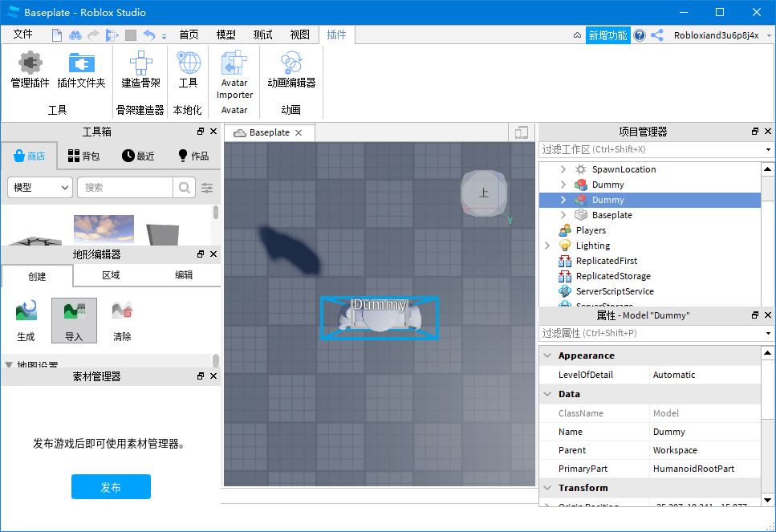Launch the Animation Editor
Image resolution: width=776 pixels, height=532 pixels.
pos(290,71)
